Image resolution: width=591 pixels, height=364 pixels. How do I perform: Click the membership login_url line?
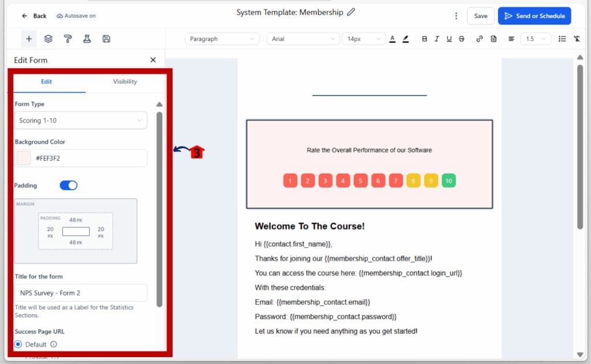click(x=358, y=273)
